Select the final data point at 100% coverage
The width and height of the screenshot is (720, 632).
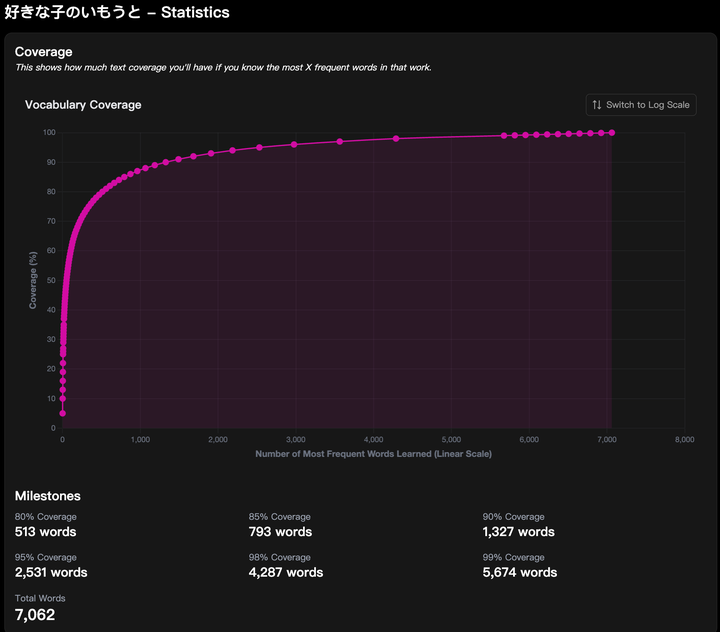pos(612,133)
